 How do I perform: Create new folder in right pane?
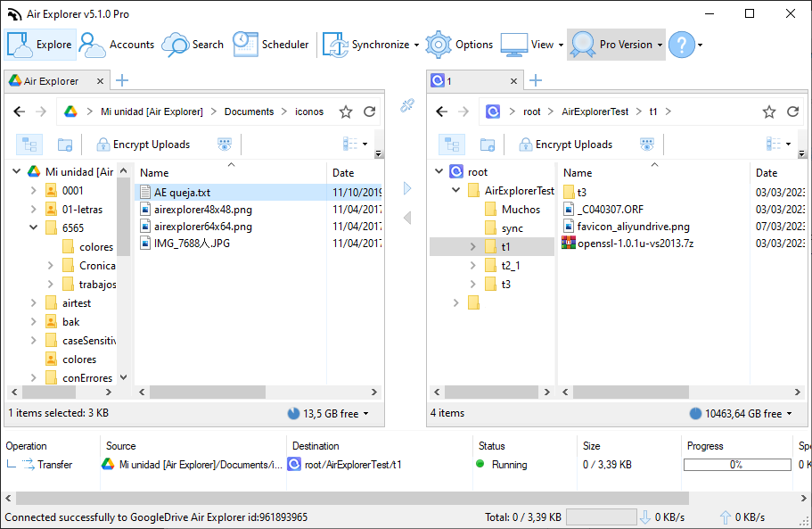[x=488, y=145]
